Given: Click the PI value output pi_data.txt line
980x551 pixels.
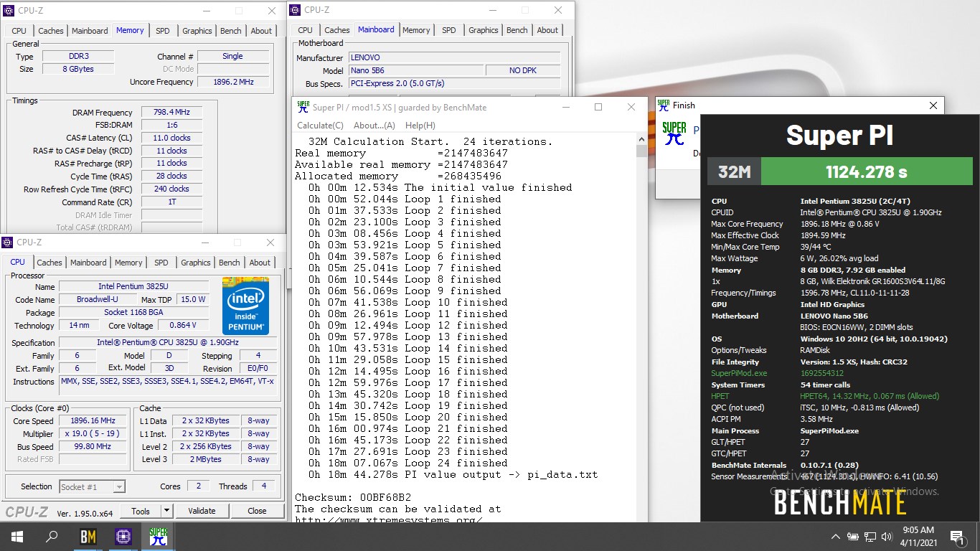Looking at the screenshot, I should click(453, 474).
